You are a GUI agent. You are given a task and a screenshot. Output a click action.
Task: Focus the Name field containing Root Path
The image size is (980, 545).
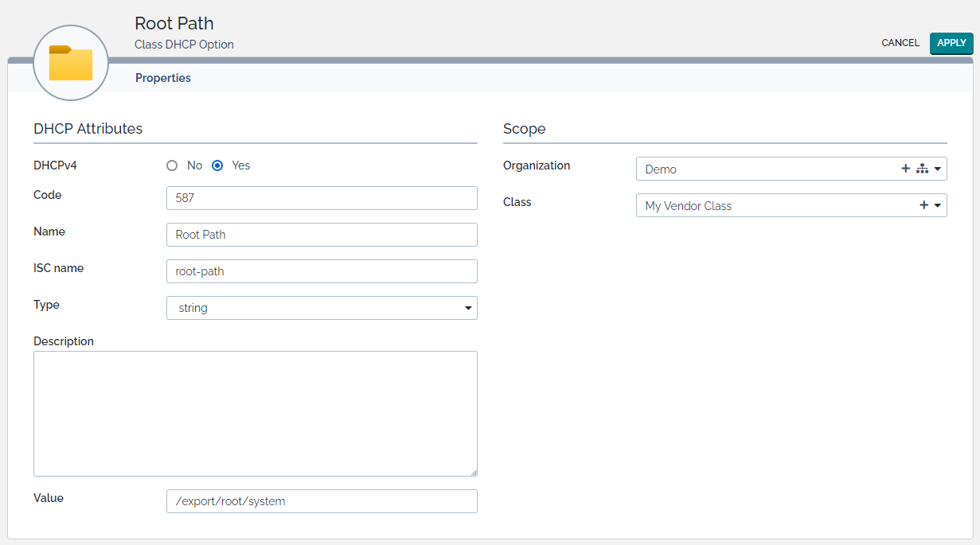pos(322,235)
